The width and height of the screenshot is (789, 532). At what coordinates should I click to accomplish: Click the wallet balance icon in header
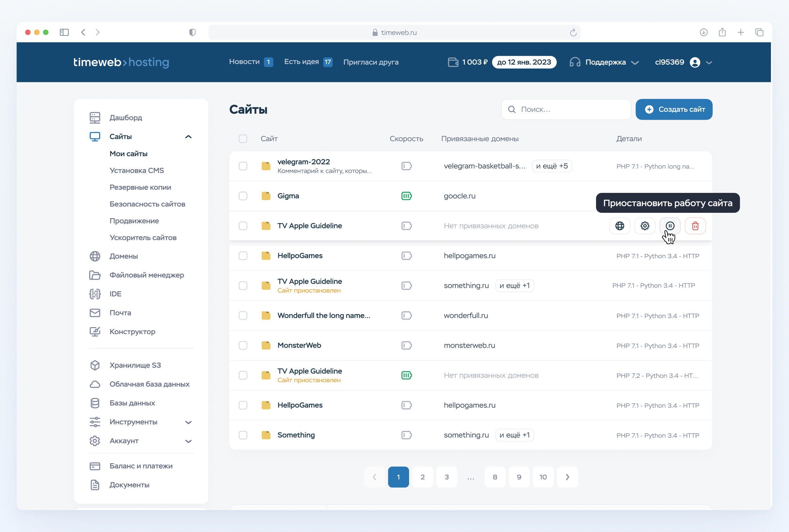[453, 62]
